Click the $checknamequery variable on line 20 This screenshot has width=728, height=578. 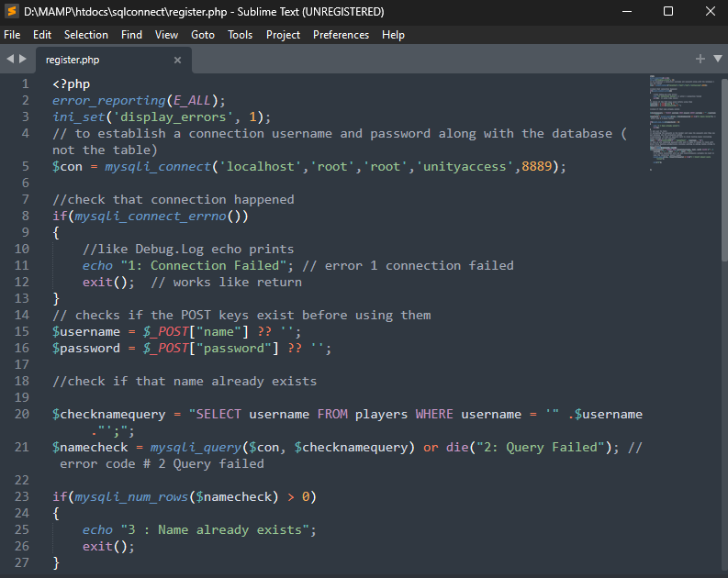[x=108, y=415]
